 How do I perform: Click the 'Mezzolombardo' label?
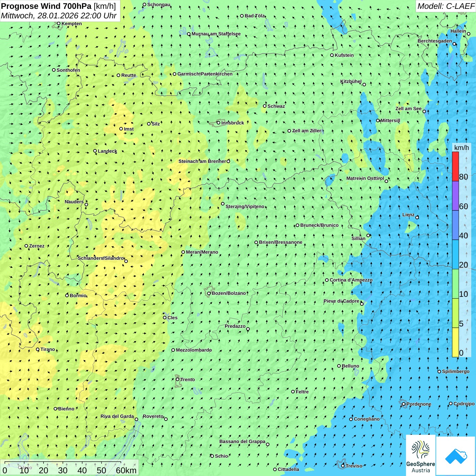[x=194, y=350]
